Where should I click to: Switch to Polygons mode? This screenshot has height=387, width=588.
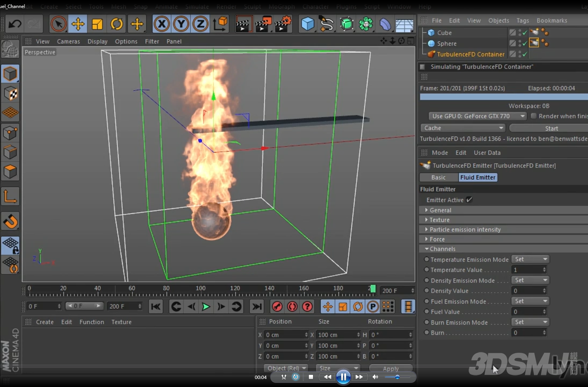pos(10,172)
